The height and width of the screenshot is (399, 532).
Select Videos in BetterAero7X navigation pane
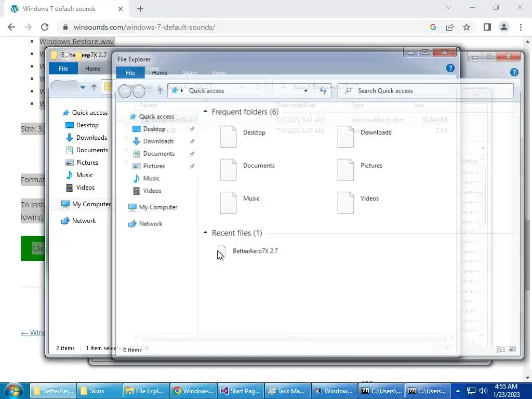pos(80,187)
